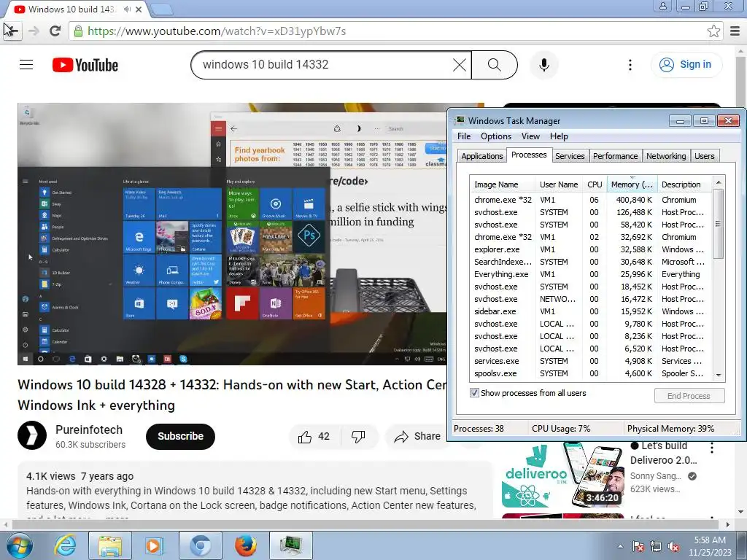Click the Share button

point(417,436)
